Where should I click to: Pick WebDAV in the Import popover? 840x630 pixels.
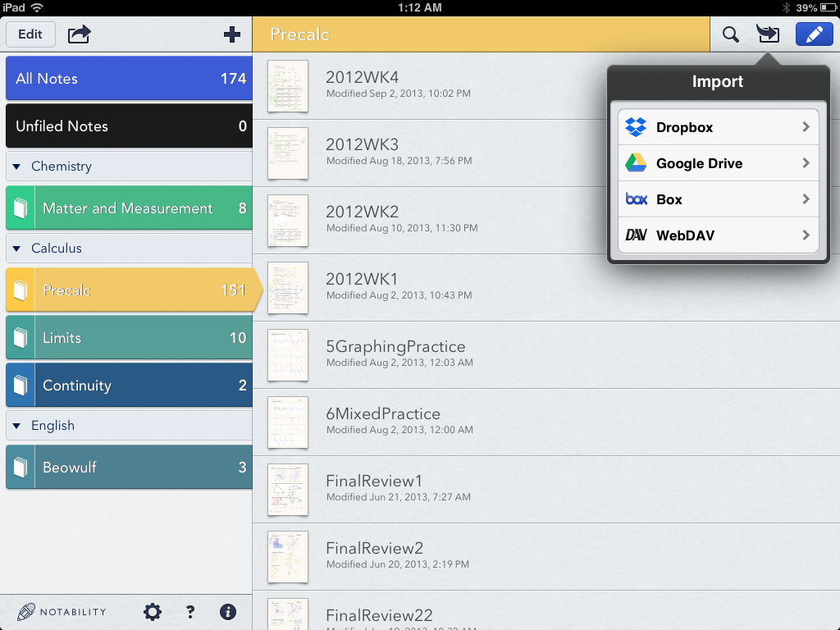point(718,235)
